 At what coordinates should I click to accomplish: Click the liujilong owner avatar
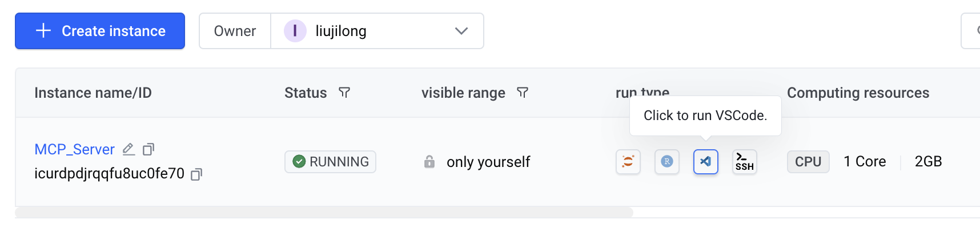[x=295, y=31]
